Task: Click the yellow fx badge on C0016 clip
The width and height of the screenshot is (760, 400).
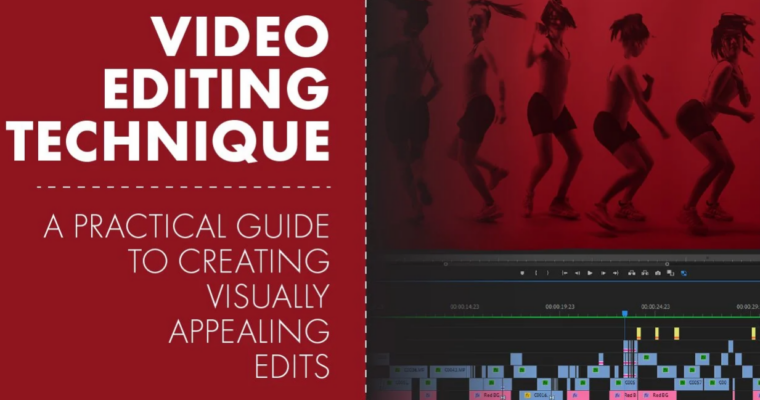Action: click(527, 396)
